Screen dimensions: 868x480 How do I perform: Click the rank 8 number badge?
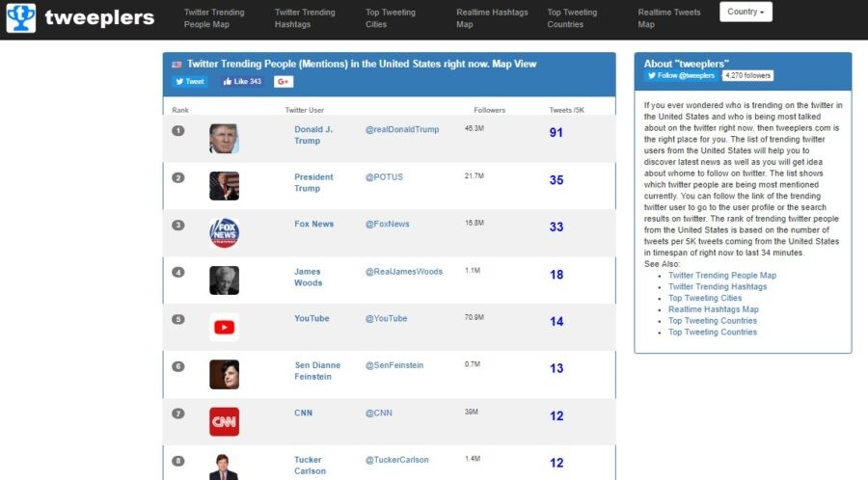coord(177,461)
